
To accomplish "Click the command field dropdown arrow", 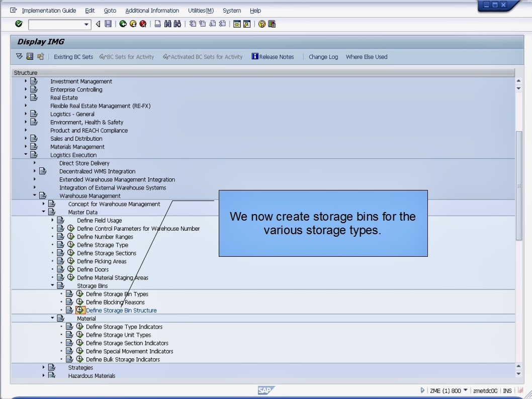I will (86, 24).
